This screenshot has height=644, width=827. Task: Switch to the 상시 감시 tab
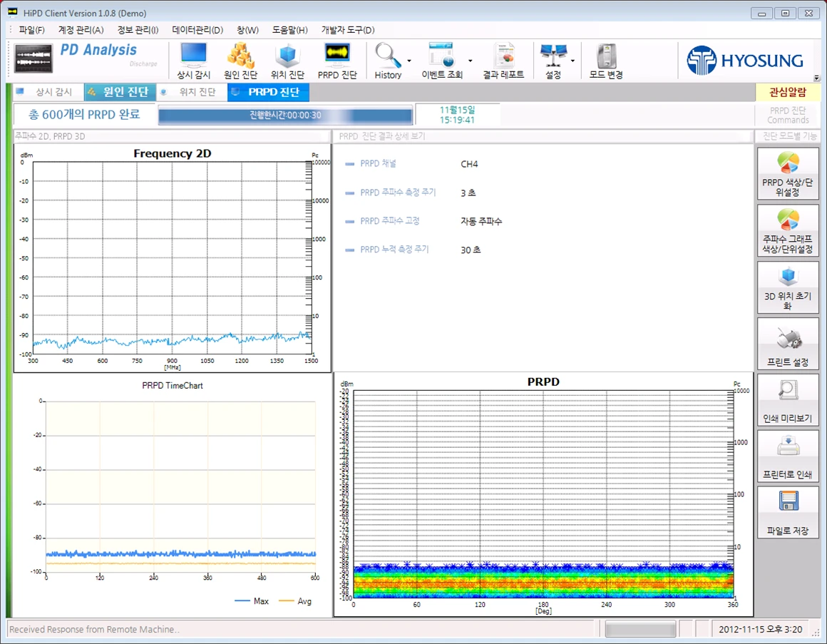tap(48, 92)
